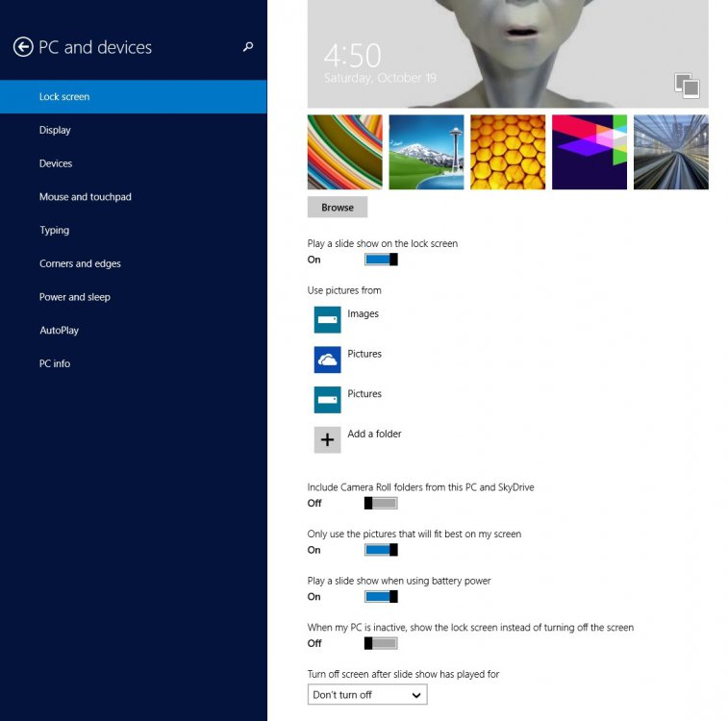This screenshot has width=728, height=721.
Task: Open the PC info section
Action: pyautogui.click(x=54, y=363)
